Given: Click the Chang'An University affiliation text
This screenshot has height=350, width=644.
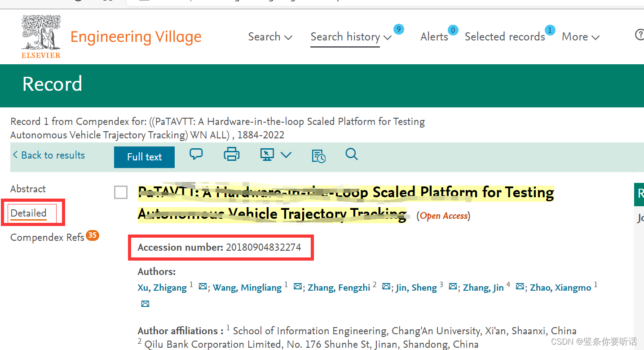Looking at the screenshot, I should tap(405, 331).
